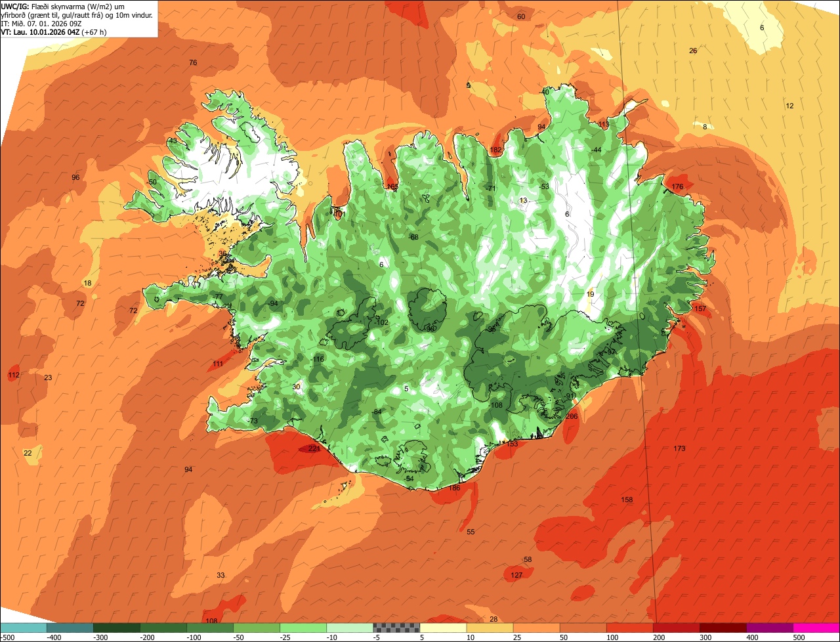Click the flux value 43 on the Westfjords coast
Viewport: 840px width, 642px height.
click(x=173, y=141)
